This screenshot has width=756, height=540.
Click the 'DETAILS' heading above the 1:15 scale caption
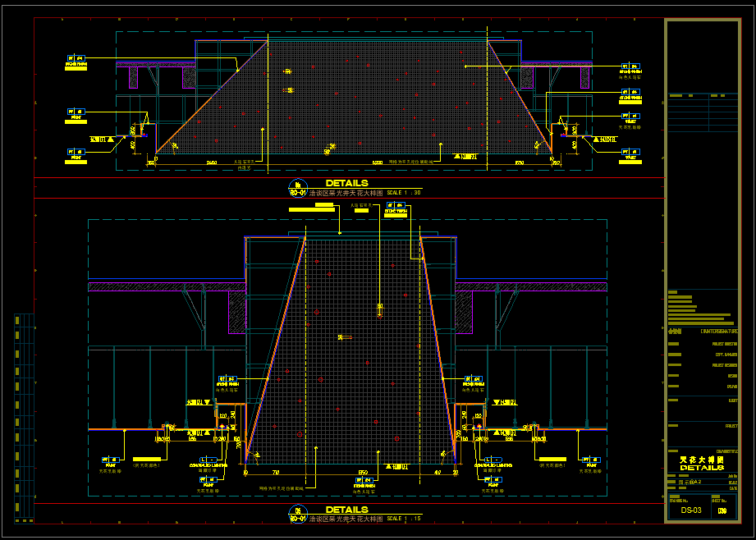[x=346, y=510]
